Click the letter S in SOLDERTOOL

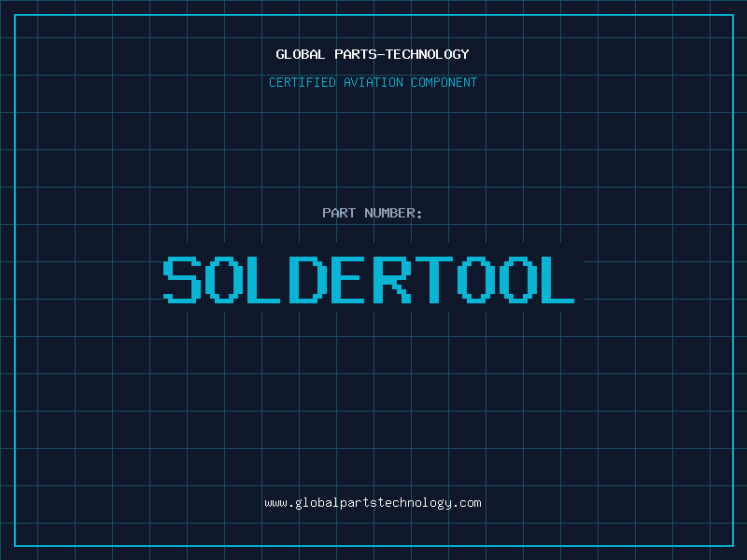[183, 280]
